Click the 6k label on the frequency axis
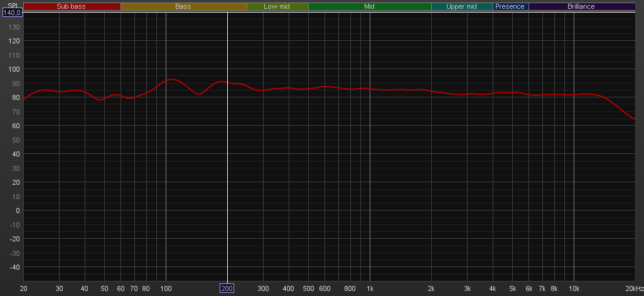Image resolution: width=644 pixels, height=296 pixels. click(x=529, y=288)
